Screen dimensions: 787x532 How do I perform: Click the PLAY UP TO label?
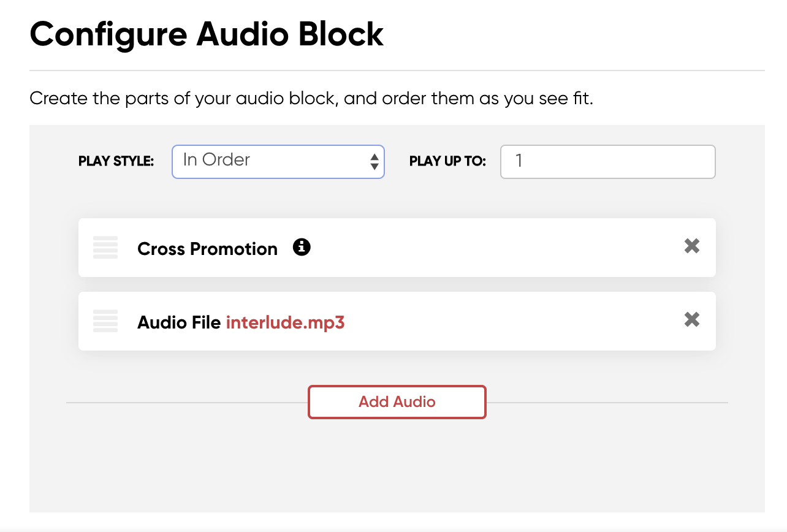point(447,162)
